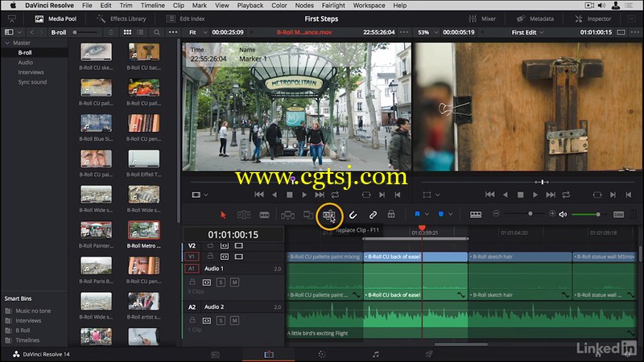
Task: Open the Workspace menu
Action: 369,6
